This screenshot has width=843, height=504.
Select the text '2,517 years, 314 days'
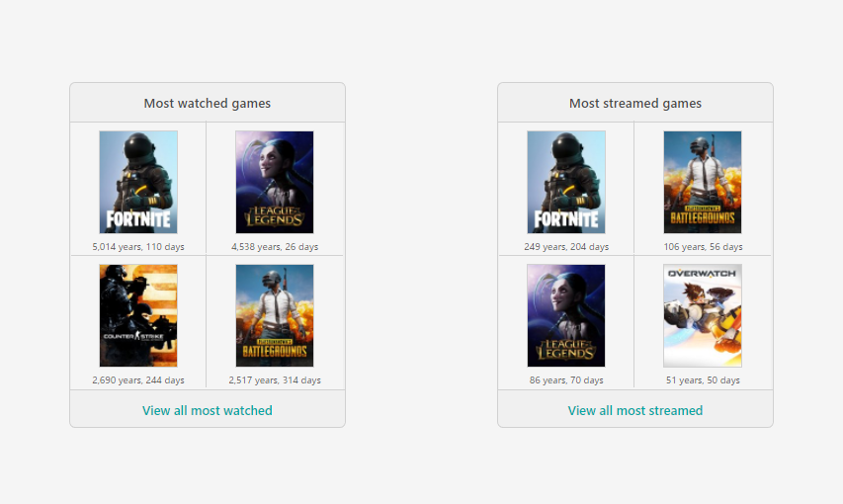coord(274,380)
